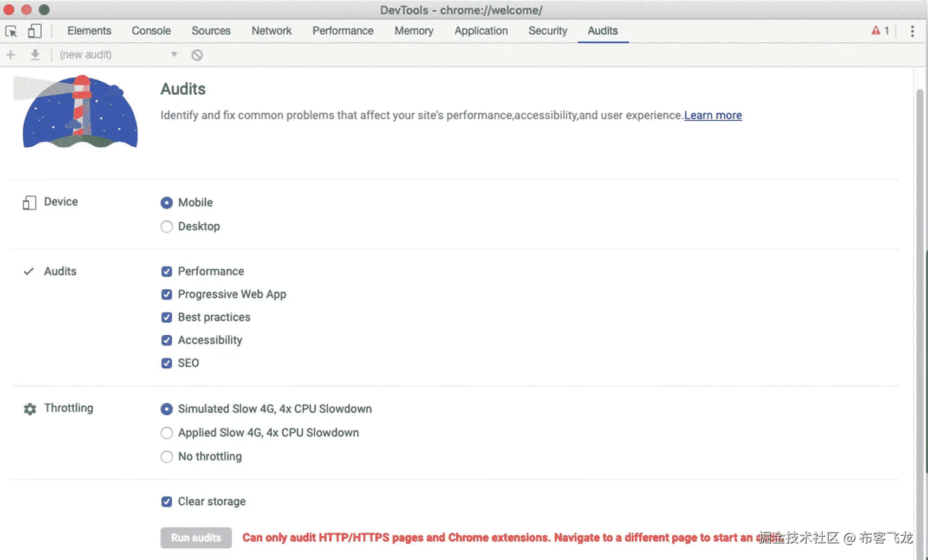
Task: Open the three-dot DevTools menu
Action: (x=912, y=31)
